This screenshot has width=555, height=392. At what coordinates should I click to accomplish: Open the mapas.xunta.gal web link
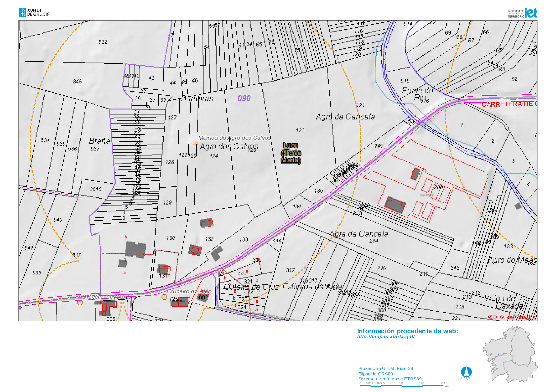pos(386,337)
